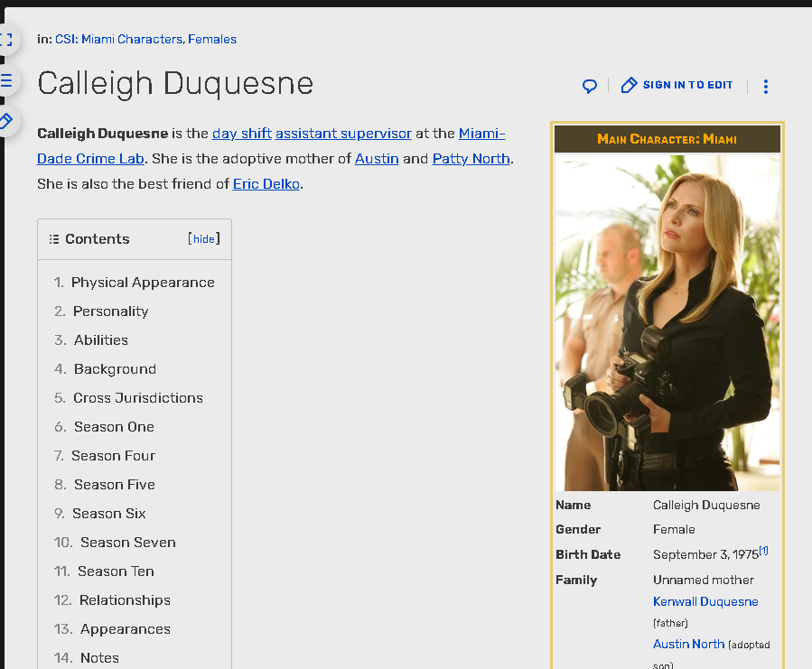Hide the Contents box
Screen dimensions: 812x669
point(204,238)
